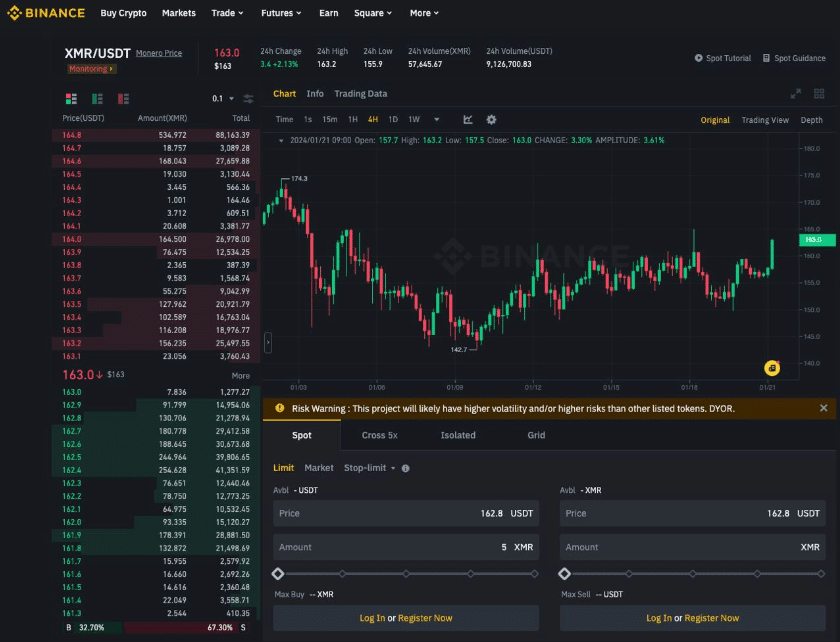Show buy orders only in order book
Image resolution: width=840 pixels, height=642 pixels.
coord(97,99)
